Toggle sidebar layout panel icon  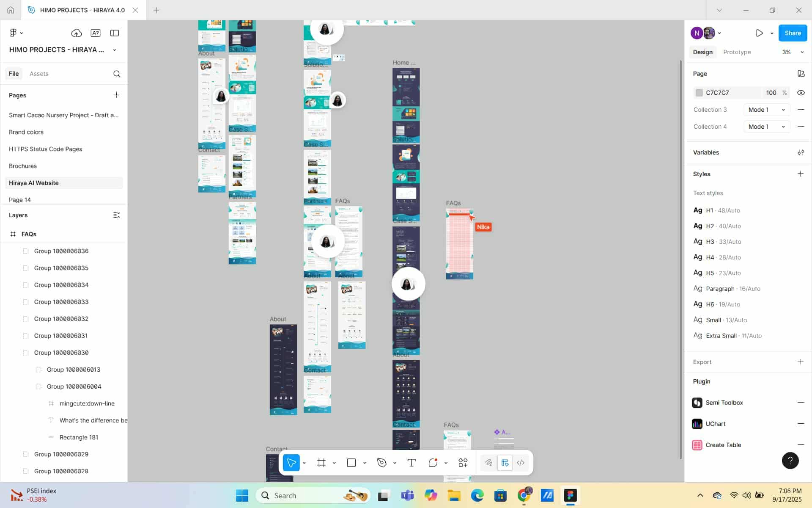(115, 33)
